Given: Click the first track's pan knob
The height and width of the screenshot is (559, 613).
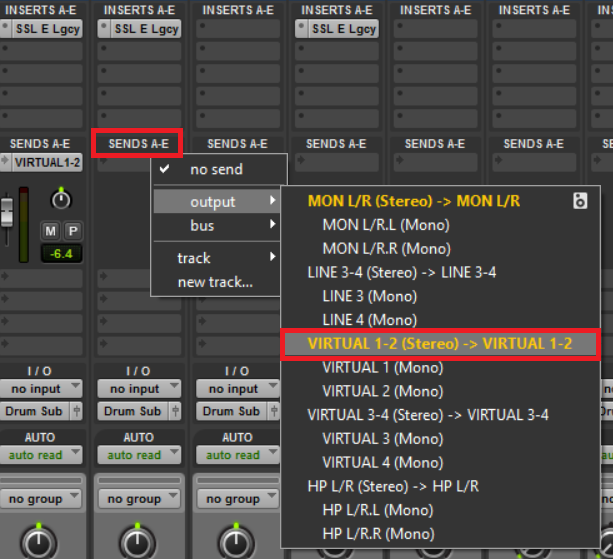Looking at the screenshot, I should 39,541.
